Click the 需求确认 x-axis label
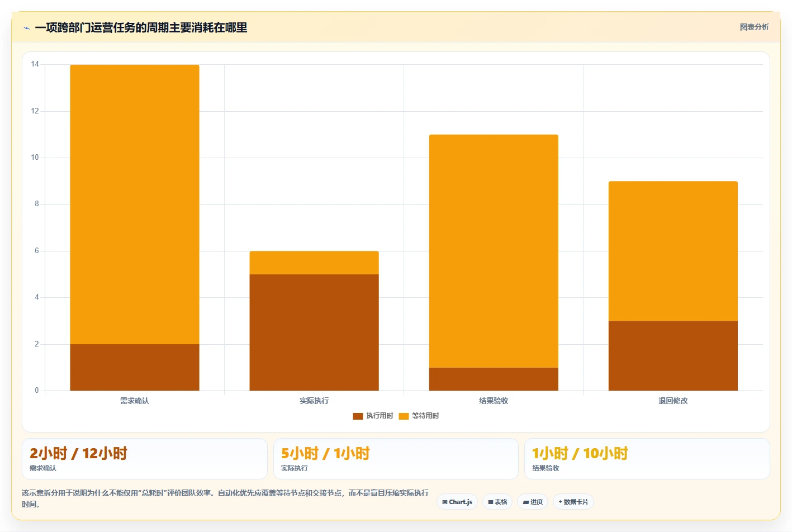This screenshot has width=792, height=532. tap(135, 401)
